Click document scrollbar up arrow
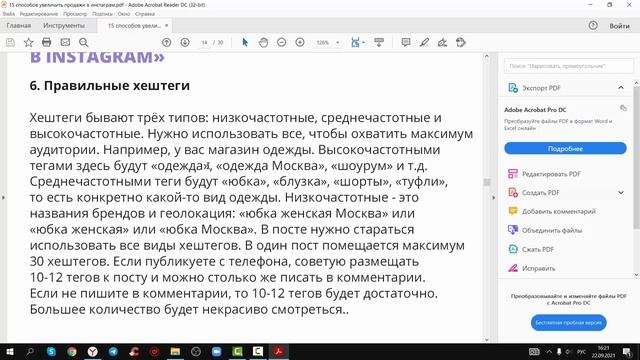The width and height of the screenshot is (640, 360). [x=487, y=56]
